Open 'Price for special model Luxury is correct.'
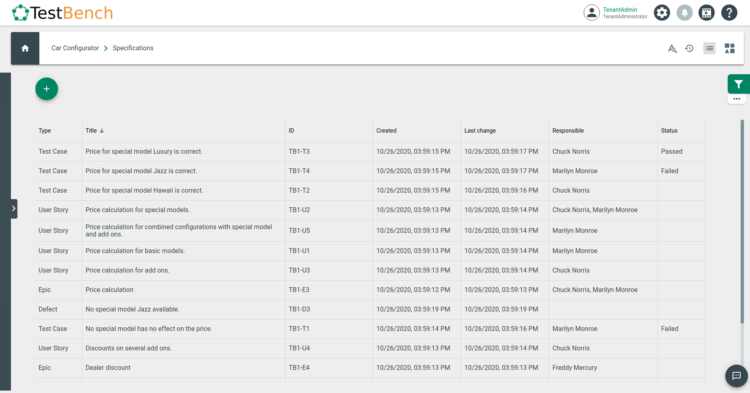750x393 pixels. (144, 152)
